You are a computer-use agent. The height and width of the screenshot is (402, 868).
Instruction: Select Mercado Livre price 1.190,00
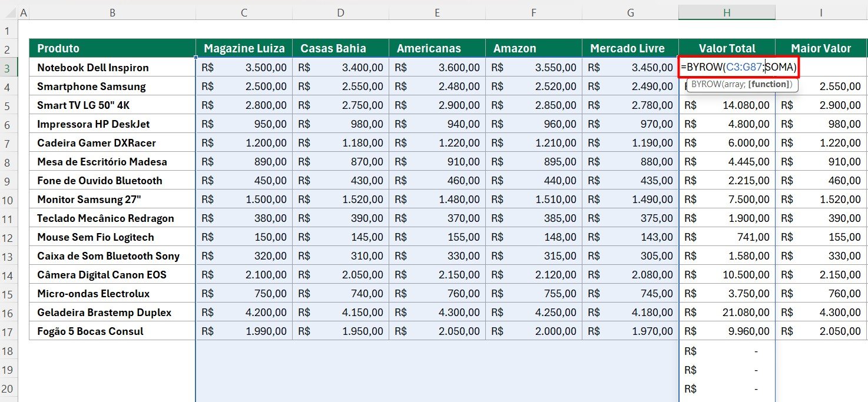[x=630, y=142]
